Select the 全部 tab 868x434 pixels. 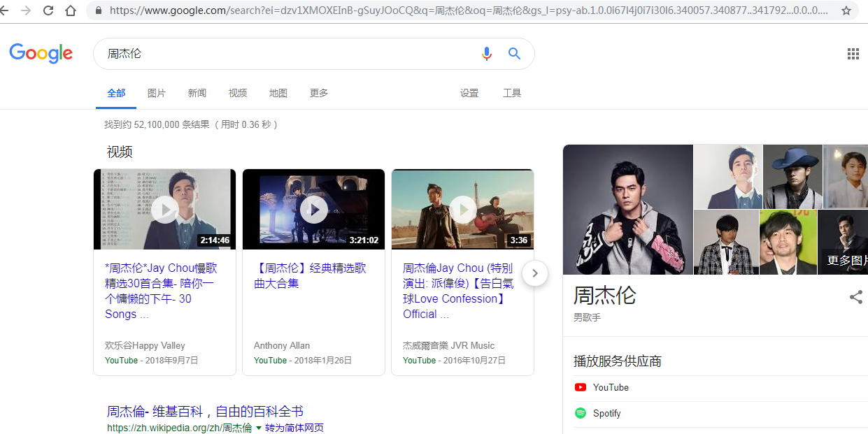point(116,93)
